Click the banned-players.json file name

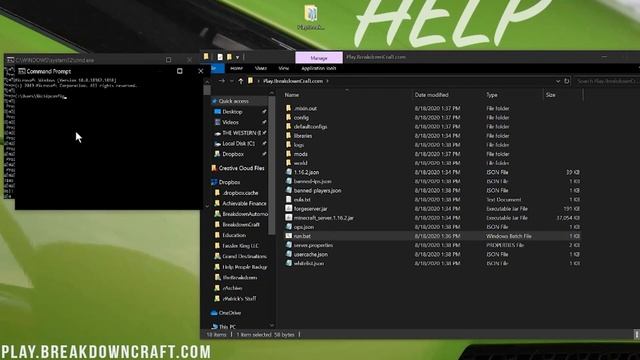317,191
